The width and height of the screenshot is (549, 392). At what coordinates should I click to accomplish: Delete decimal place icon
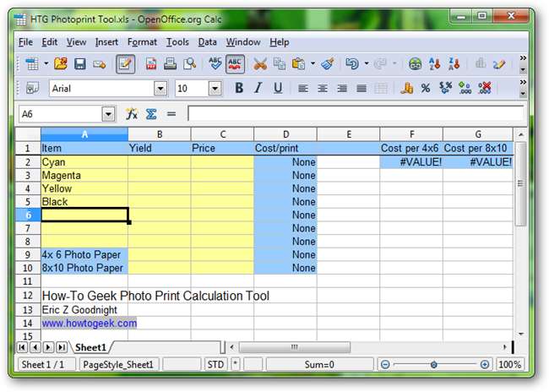485,88
